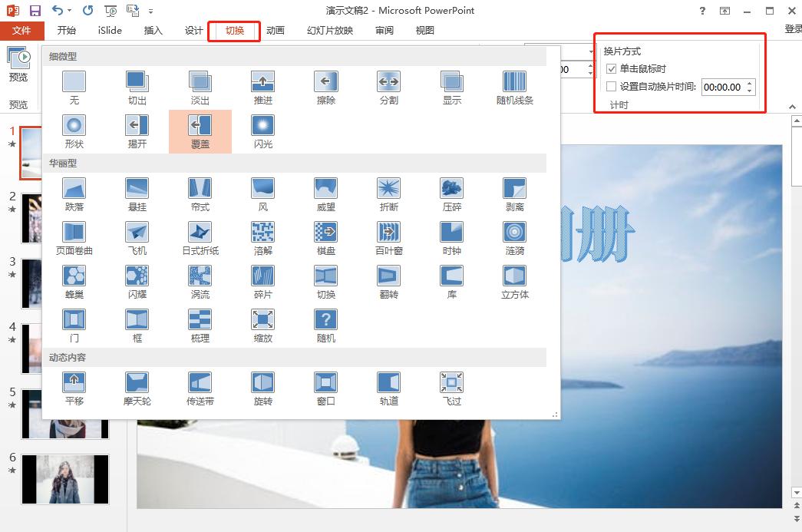Pick the 立方体 (Cube) transition
This screenshot has height=532, width=802.
(x=514, y=283)
